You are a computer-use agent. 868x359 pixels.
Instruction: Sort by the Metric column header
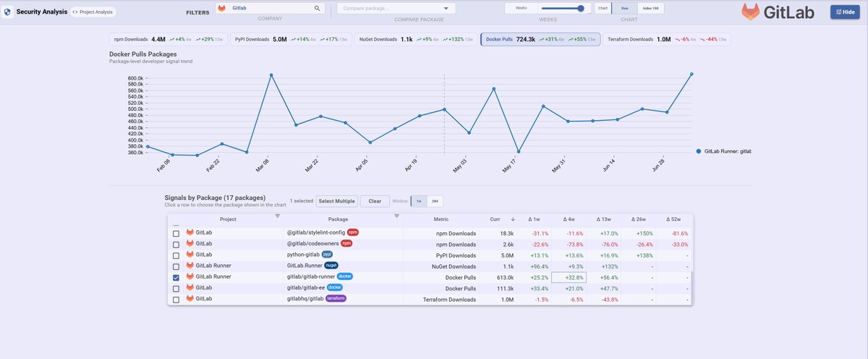click(x=442, y=219)
